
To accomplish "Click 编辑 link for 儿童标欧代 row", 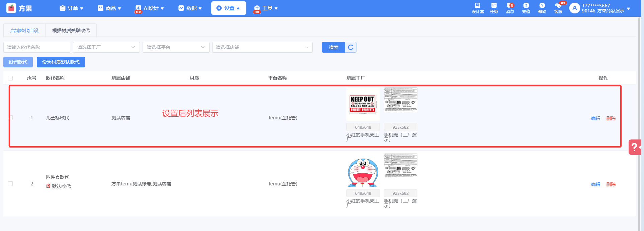I will (595, 118).
